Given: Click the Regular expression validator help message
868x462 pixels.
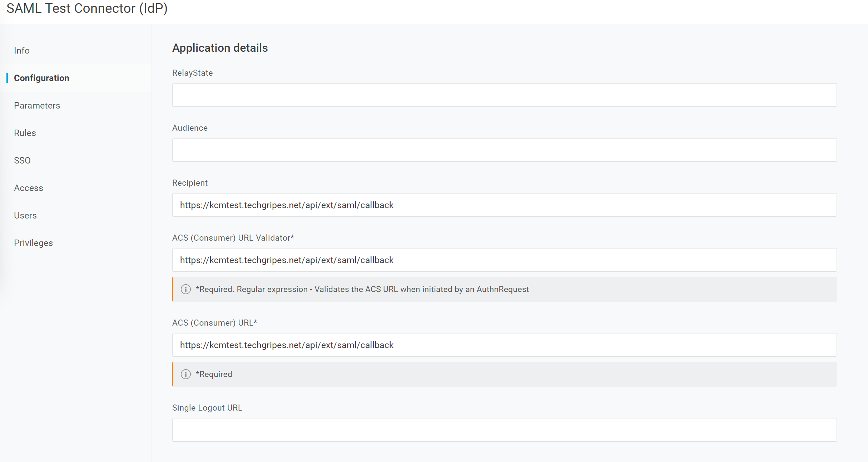Looking at the screenshot, I should pos(362,289).
